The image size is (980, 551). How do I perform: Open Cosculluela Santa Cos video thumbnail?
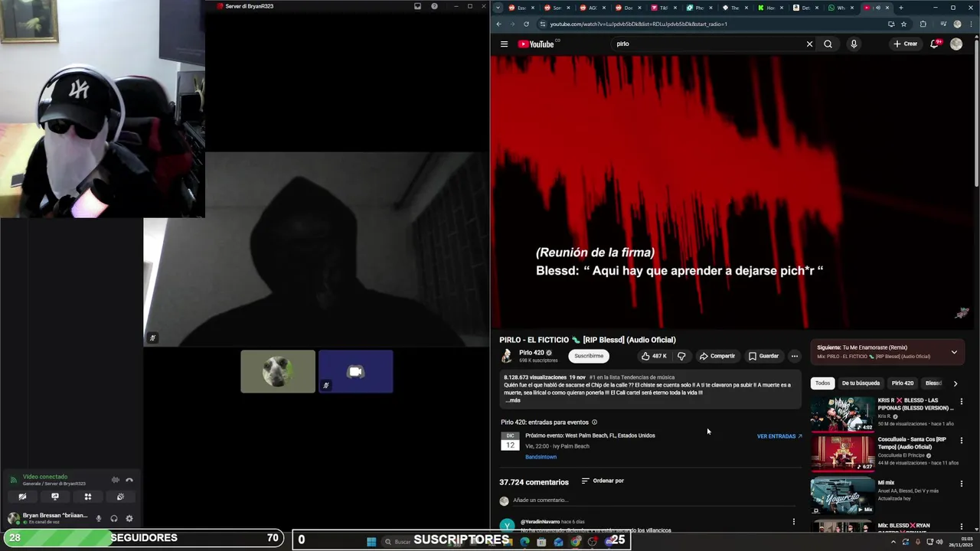pos(842,453)
